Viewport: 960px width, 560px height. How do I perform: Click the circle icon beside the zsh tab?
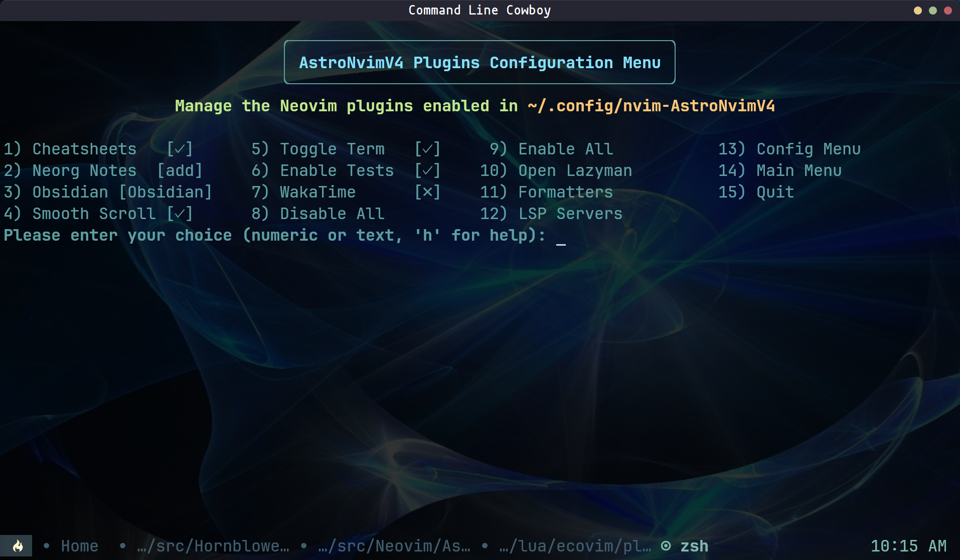point(666,546)
